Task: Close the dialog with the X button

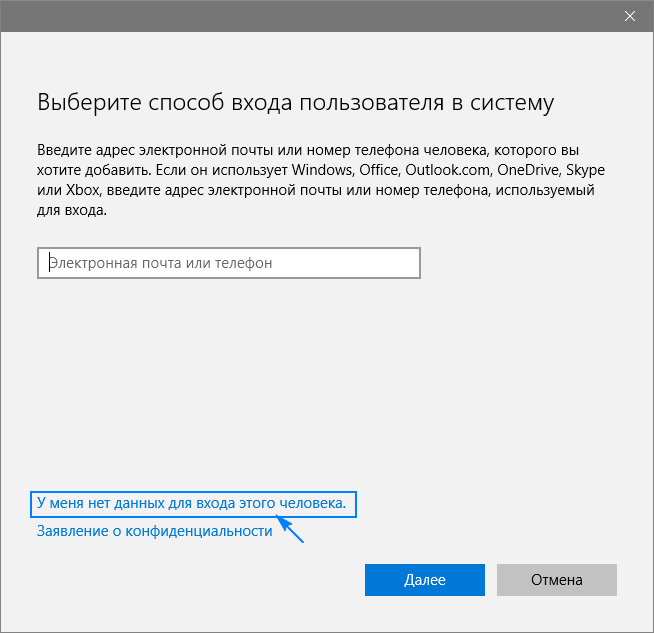Action: tap(629, 16)
